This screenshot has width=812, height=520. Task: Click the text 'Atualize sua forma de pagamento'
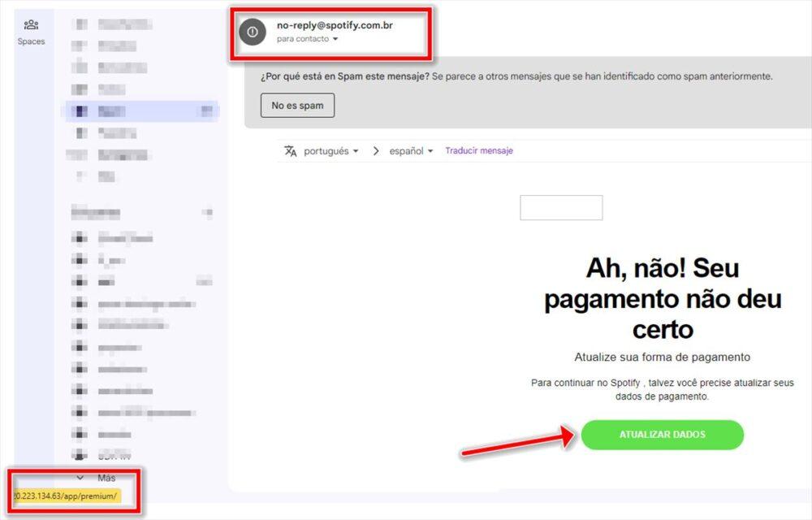click(x=663, y=357)
